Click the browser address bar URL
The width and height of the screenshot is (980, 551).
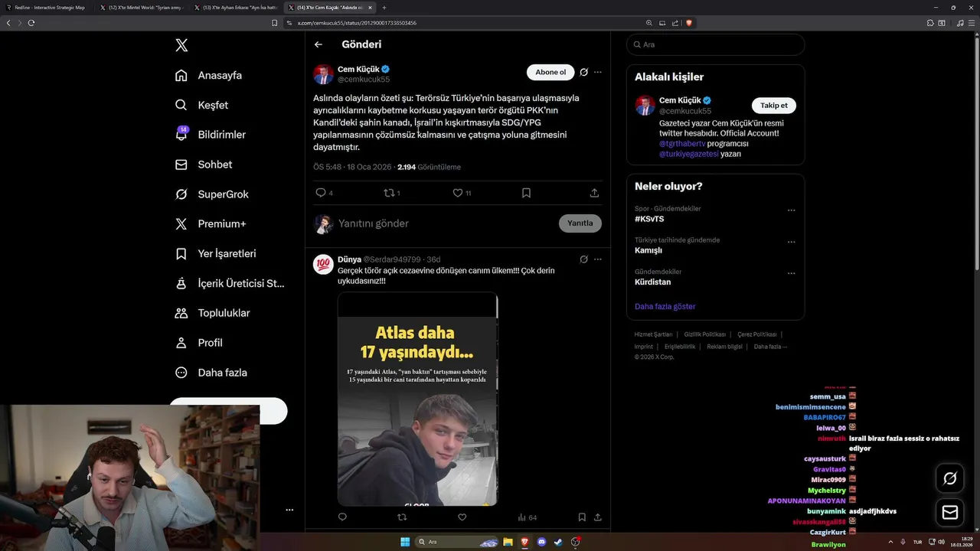pos(357,23)
